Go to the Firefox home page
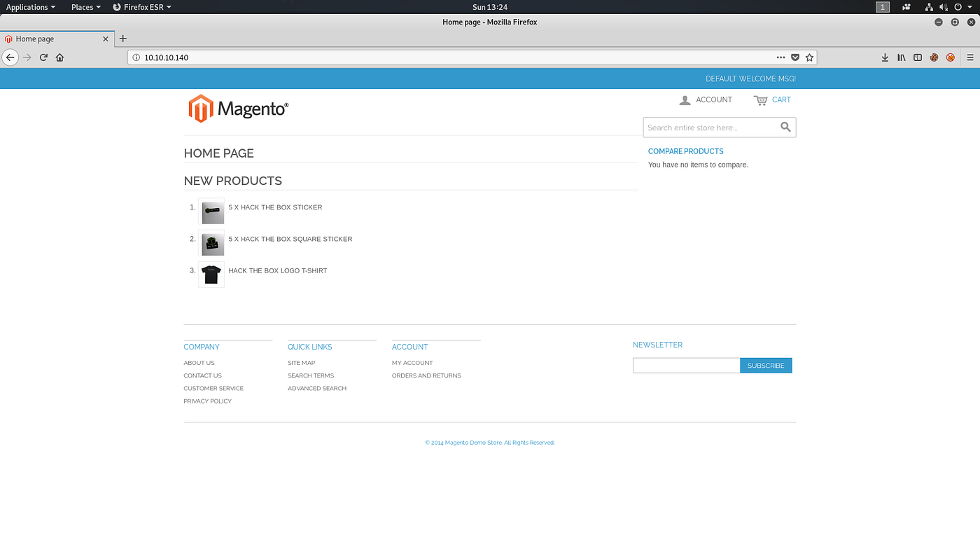 59,57
